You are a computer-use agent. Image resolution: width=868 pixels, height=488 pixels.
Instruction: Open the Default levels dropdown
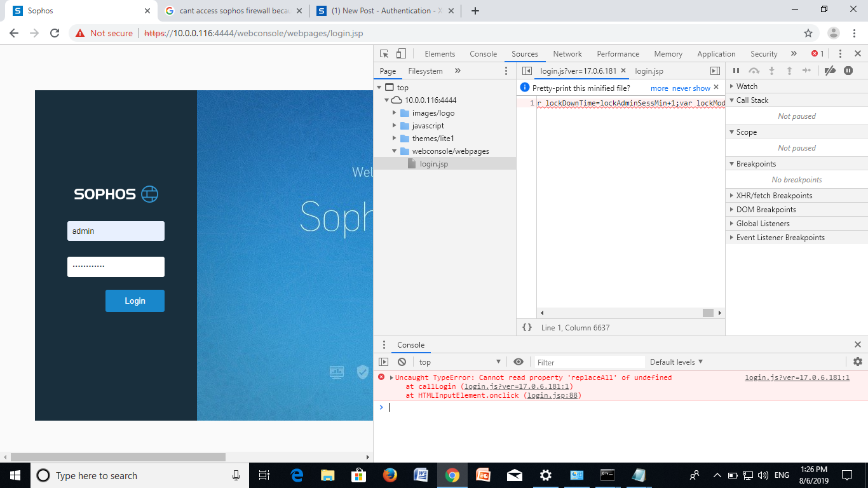tap(676, 362)
